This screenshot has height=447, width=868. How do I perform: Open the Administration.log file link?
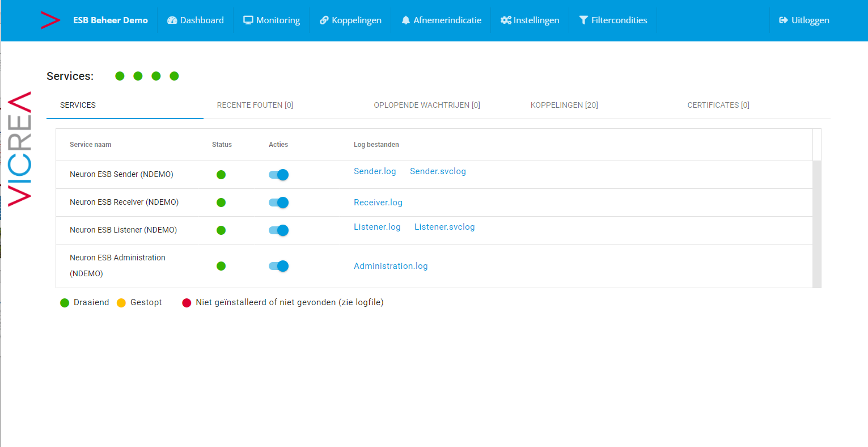coord(391,266)
